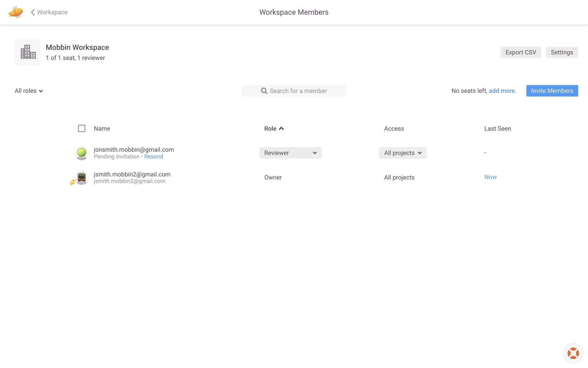Resend the pending invitation

point(153,157)
